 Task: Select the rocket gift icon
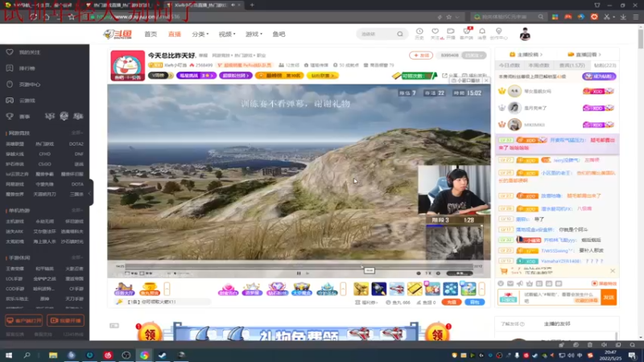pyautogui.click(x=379, y=289)
